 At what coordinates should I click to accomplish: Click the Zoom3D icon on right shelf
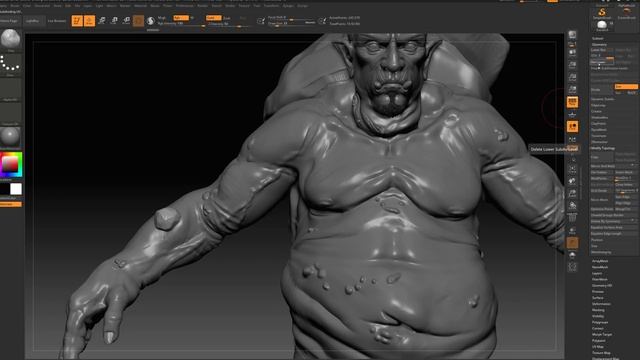point(572,193)
